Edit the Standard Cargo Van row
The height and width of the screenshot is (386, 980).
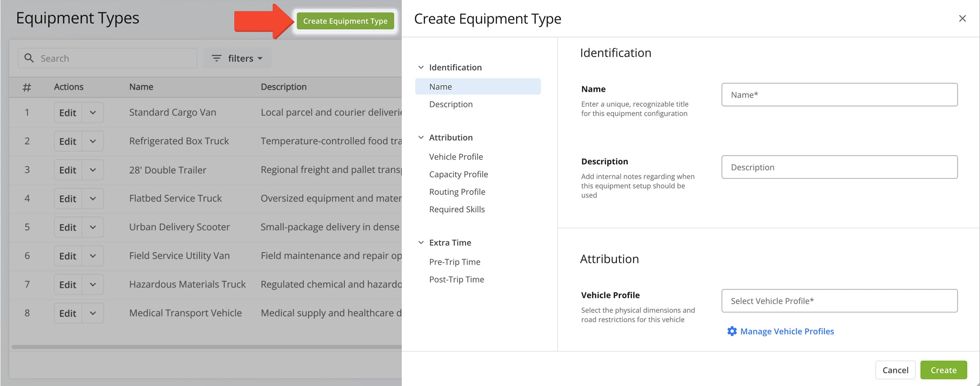67,113
